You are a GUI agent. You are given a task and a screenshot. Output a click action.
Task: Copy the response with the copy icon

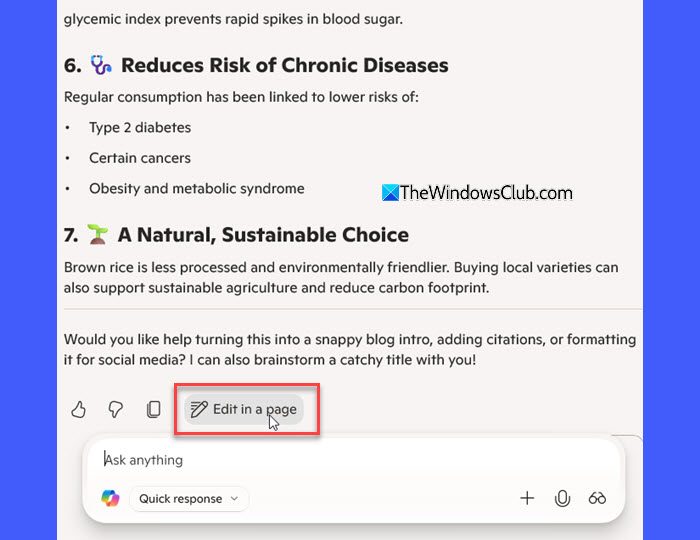click(x=154, y=409)
